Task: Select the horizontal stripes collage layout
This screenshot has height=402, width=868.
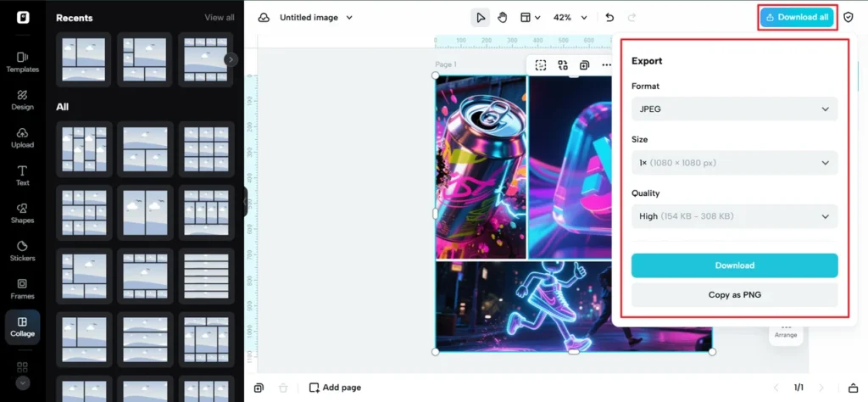Action: click(207, 276)
